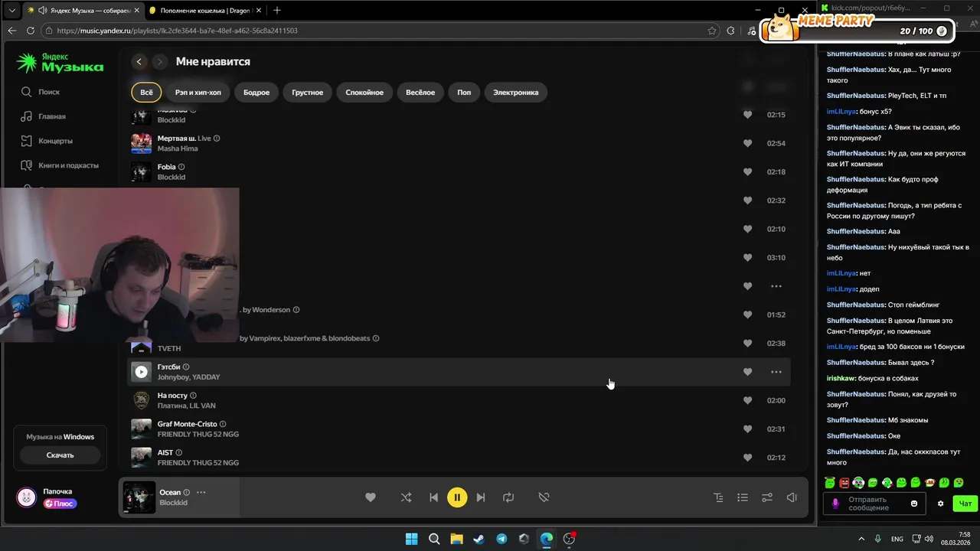
Task: Click the На посту album cover
Action: click(x=141, y=400)
